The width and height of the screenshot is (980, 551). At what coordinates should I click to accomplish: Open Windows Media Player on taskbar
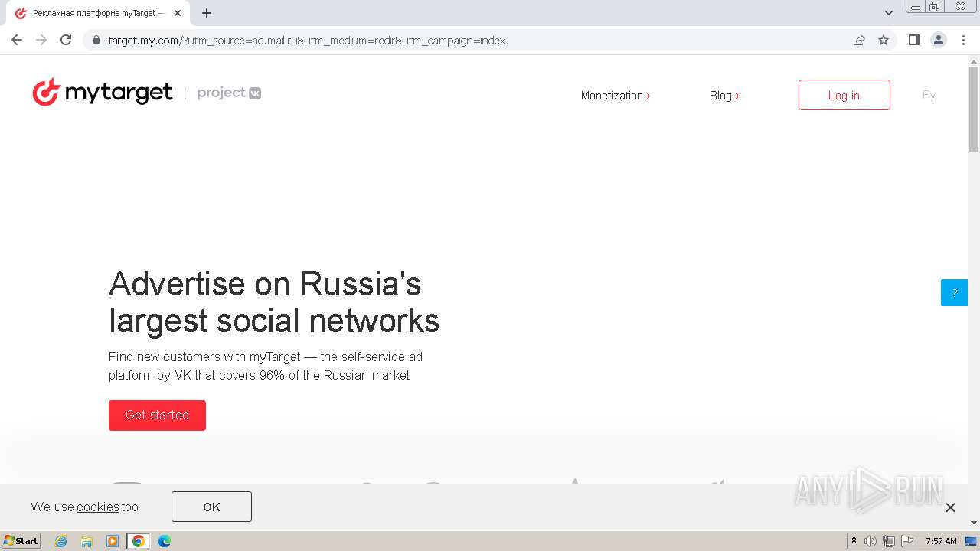(x=113, y=541)
